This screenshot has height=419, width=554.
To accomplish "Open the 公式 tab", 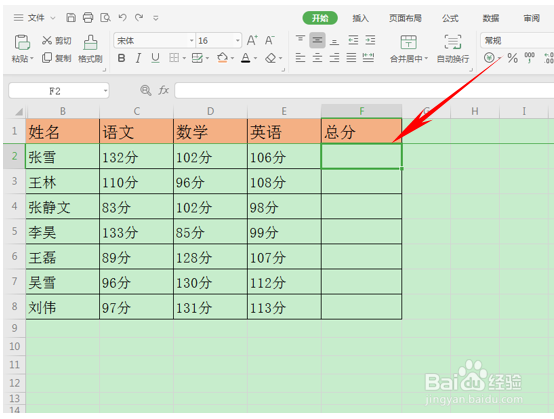I will pyautogui.click(x=450, y=18).
